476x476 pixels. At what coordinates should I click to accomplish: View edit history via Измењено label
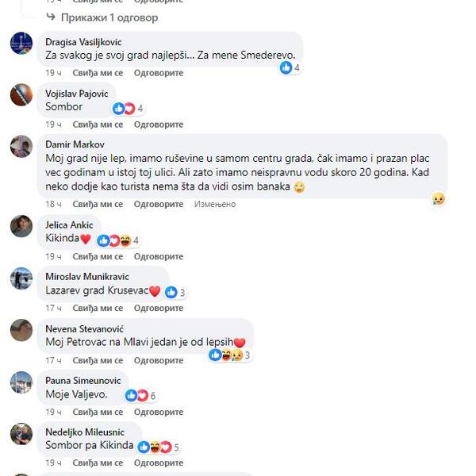pyautogui.click(x=215, y=205)
